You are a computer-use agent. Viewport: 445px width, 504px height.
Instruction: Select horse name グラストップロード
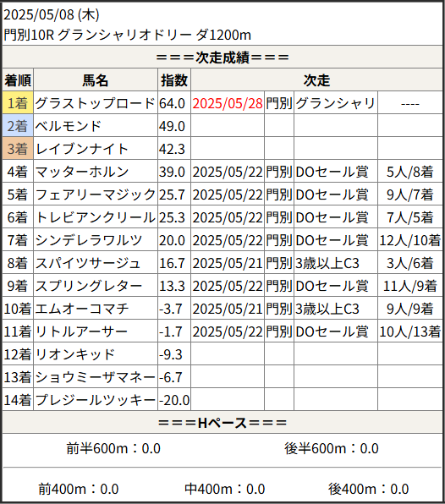(x=95, y=103)
